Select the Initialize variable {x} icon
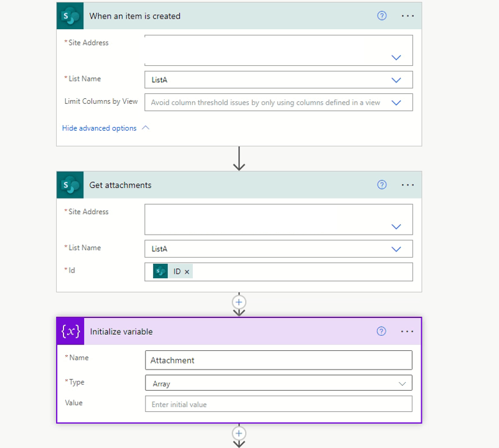The height and width of the screenshot is (448, 499). 70,331
